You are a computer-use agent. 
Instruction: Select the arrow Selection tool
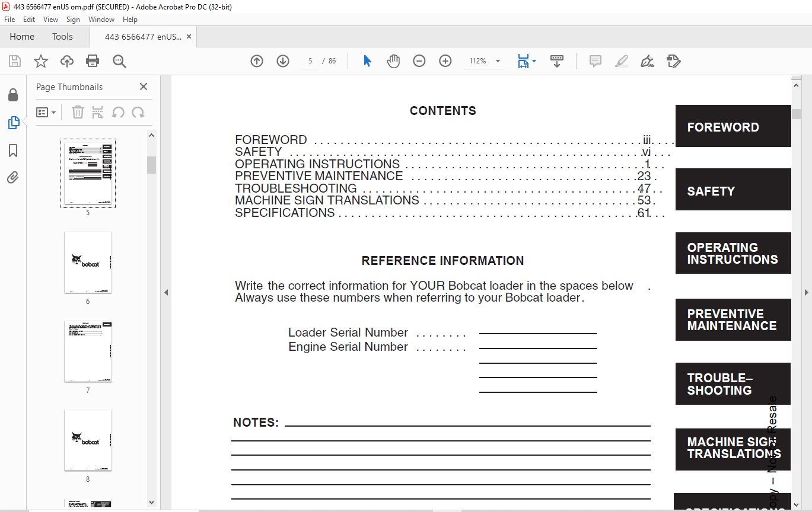pyautogui.click(x=368, y=61)
